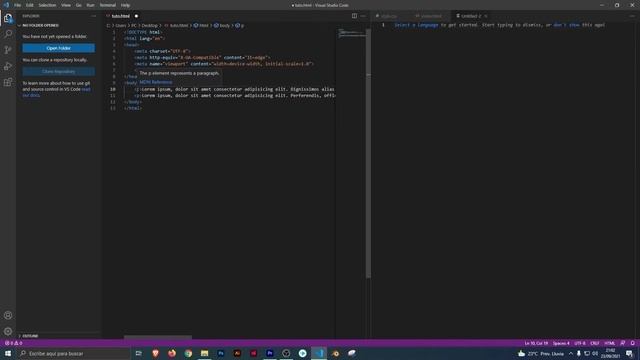
Task: Open the Extensions view
Action: [8, 82]
